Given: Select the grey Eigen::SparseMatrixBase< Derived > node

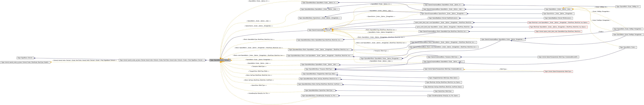Looking at the screenshot, I should [x=220, y=60].
